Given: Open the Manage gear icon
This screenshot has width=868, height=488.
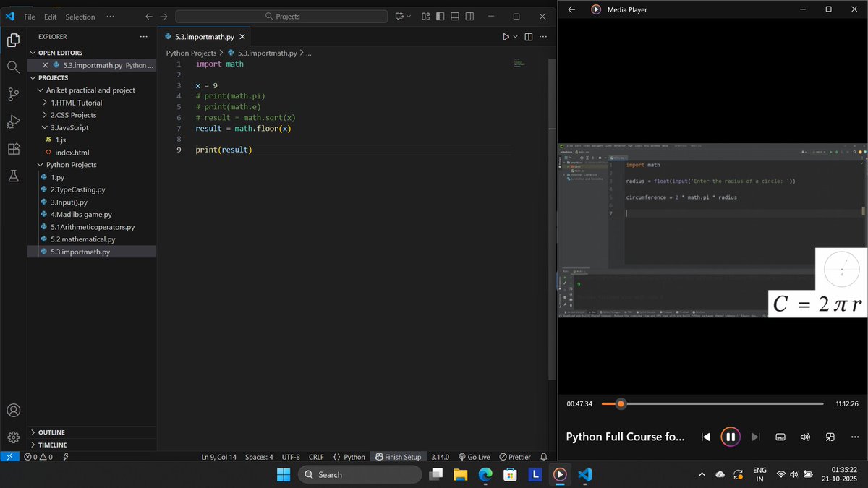Looking at the screenshot, I should pos(13,437).
